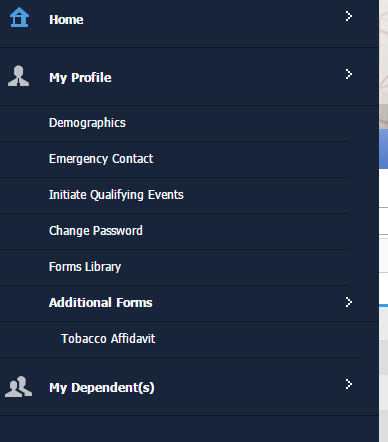Select the My Profile menu heading

coord(80,78)
